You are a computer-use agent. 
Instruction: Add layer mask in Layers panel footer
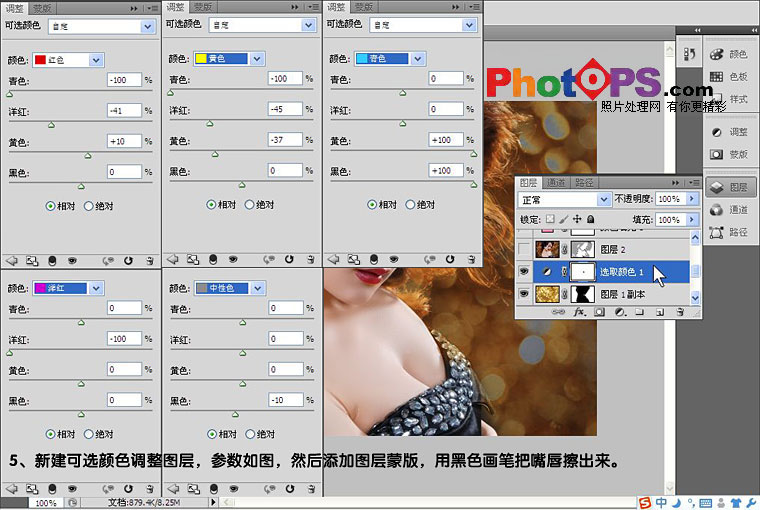point(600,312)
